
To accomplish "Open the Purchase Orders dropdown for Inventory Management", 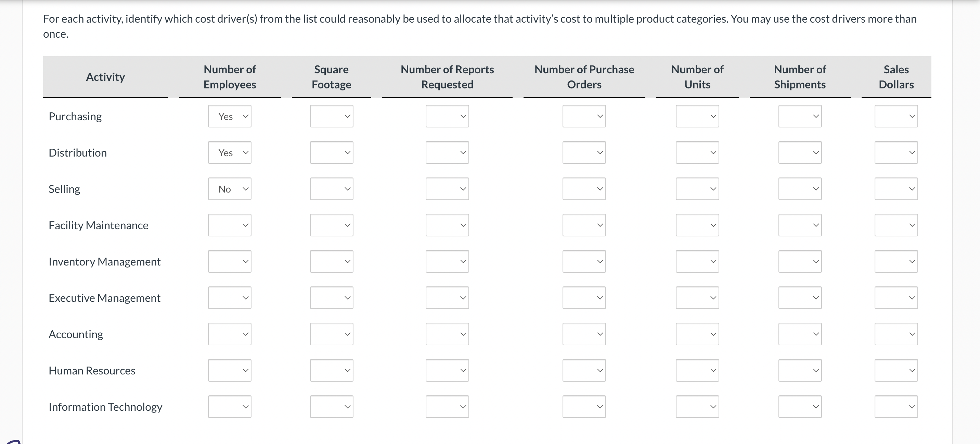I will 584,261.
